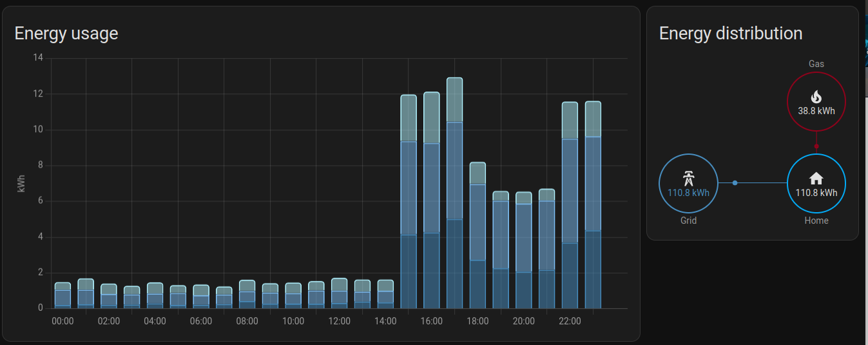Click the blue dot on the grid-to-home line

pyautogui.click(x=735, y=183)
